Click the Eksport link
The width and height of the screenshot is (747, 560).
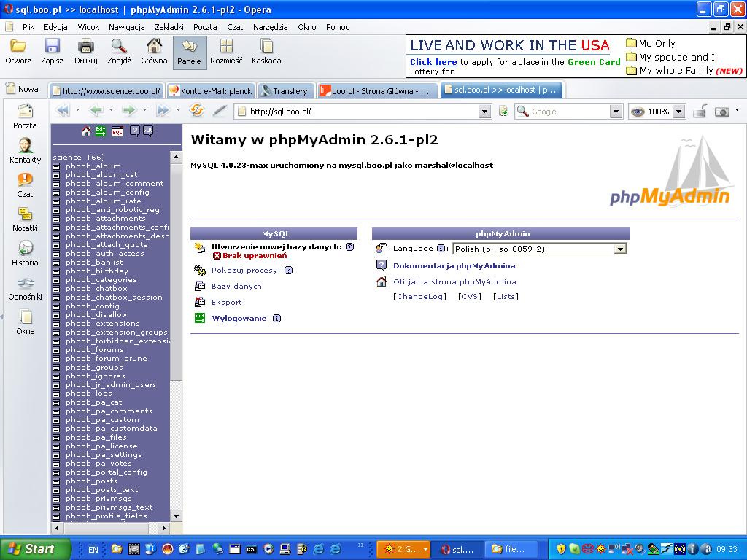(x=226, y=303)
